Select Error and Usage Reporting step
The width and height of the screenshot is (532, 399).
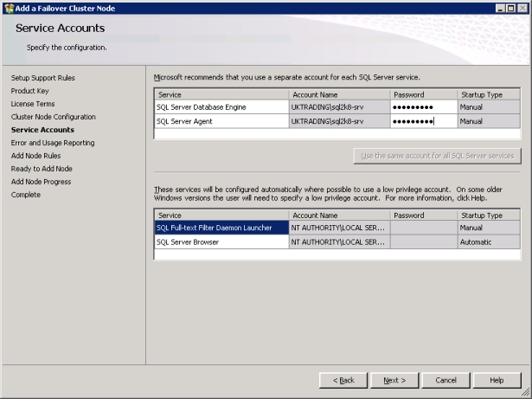[x=53, y=143]
